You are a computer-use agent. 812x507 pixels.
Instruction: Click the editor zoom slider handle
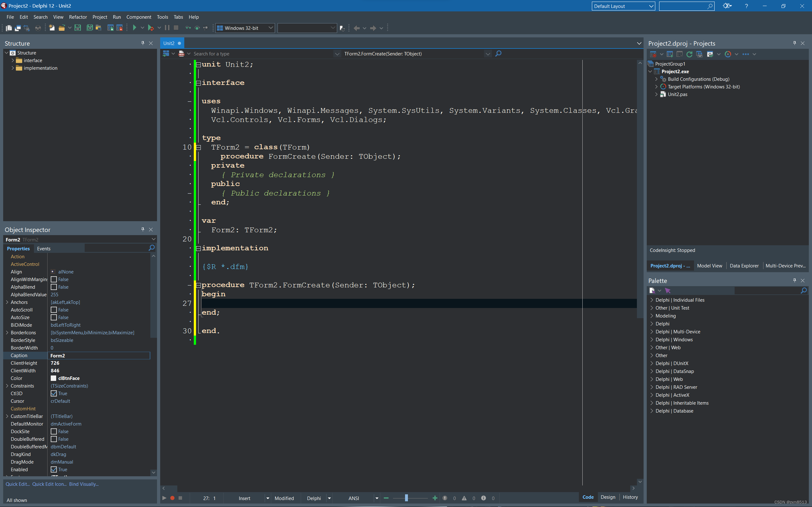[x=406, y=498]
